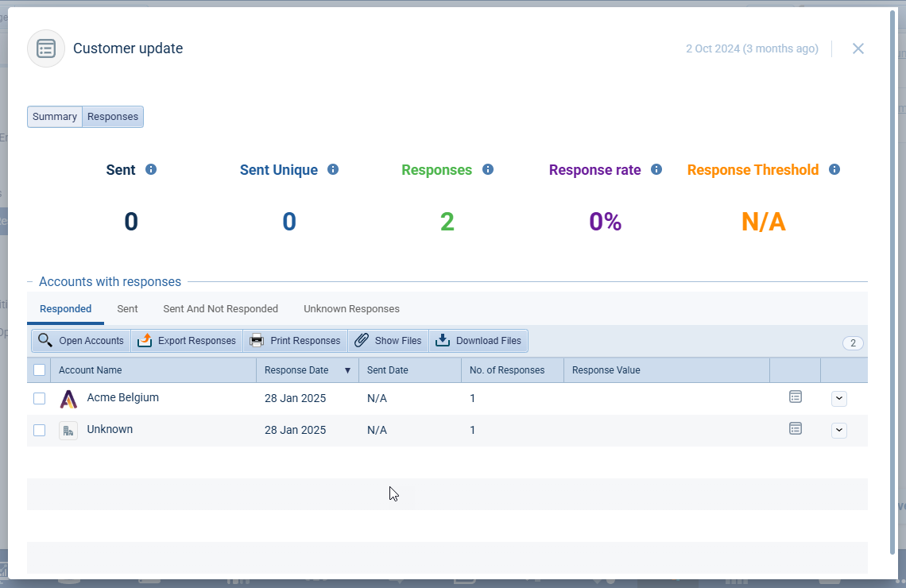Click the Response Date column sort arrow
906x588 pixels.
point(347,369)
